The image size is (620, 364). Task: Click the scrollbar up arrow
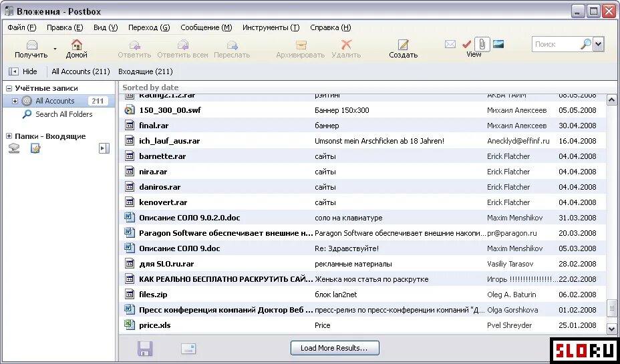(611, 100)
